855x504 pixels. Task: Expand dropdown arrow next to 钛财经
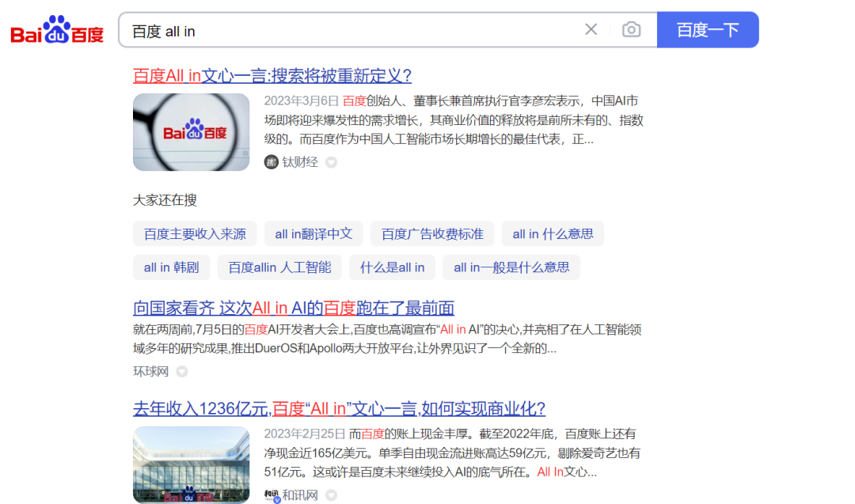tap(331, 162)
